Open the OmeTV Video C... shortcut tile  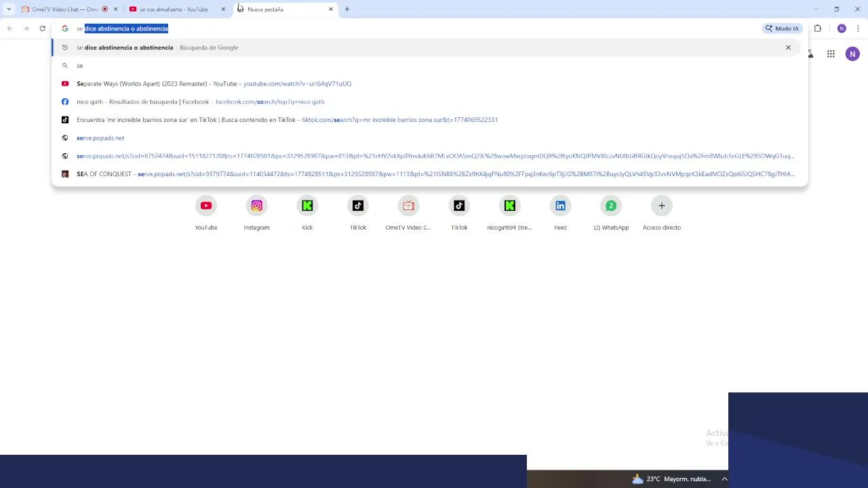tap(408, 213)
